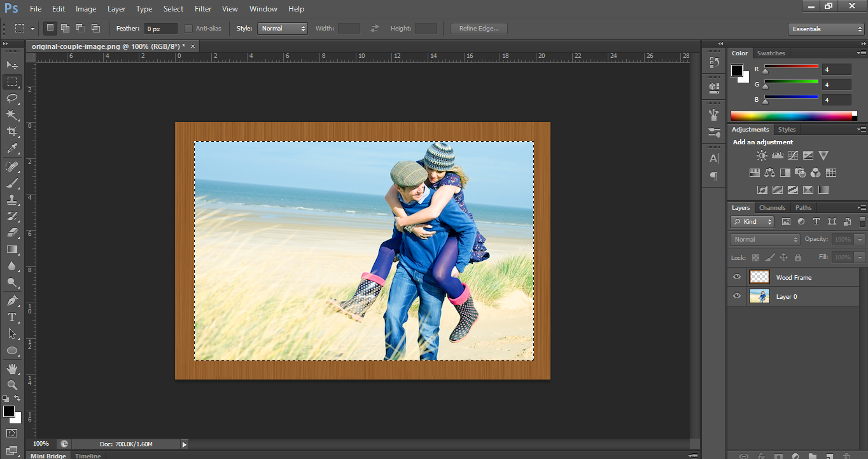Click the Feather input field

pos(161,29)
